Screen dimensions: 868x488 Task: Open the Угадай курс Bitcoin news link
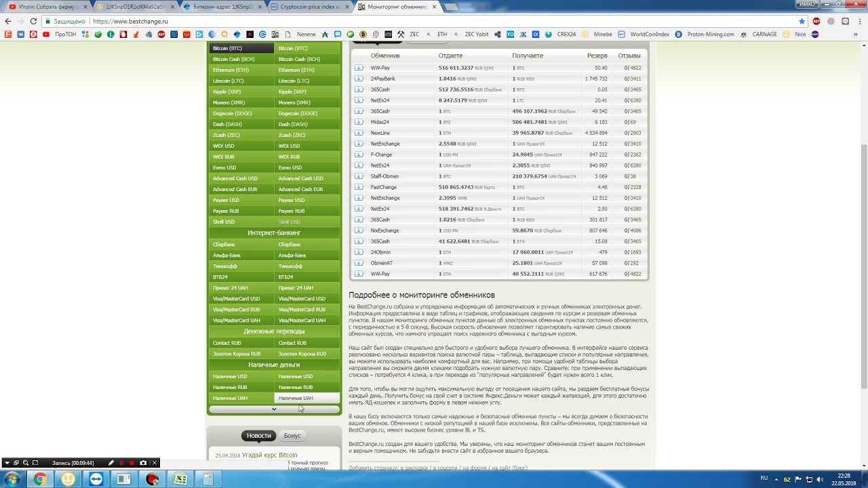(269, 455)
